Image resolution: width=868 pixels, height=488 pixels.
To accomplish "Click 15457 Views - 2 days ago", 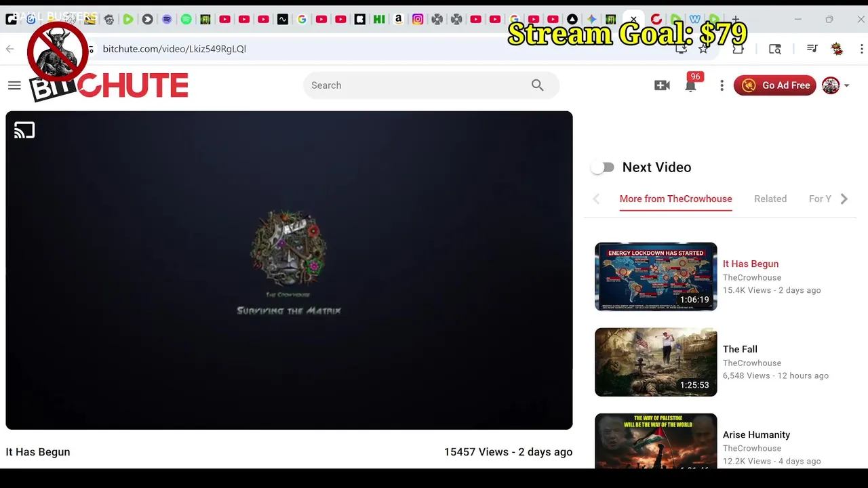I will [508, 452].
